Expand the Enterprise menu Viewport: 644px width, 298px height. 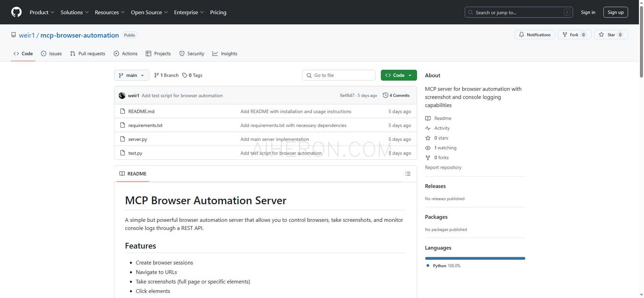click(x=189, y=12)
